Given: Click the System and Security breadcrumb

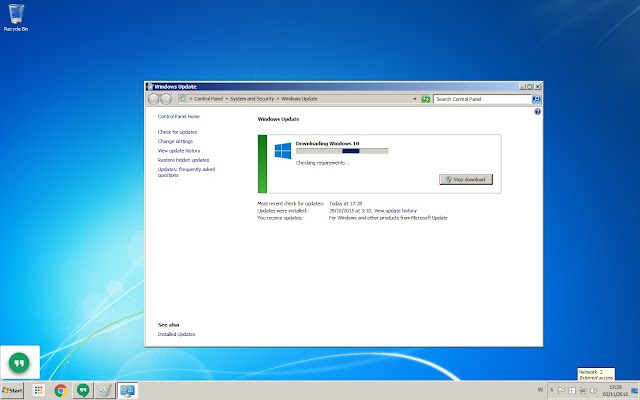Looking at the screenshot, I should (x=252, y=99).
